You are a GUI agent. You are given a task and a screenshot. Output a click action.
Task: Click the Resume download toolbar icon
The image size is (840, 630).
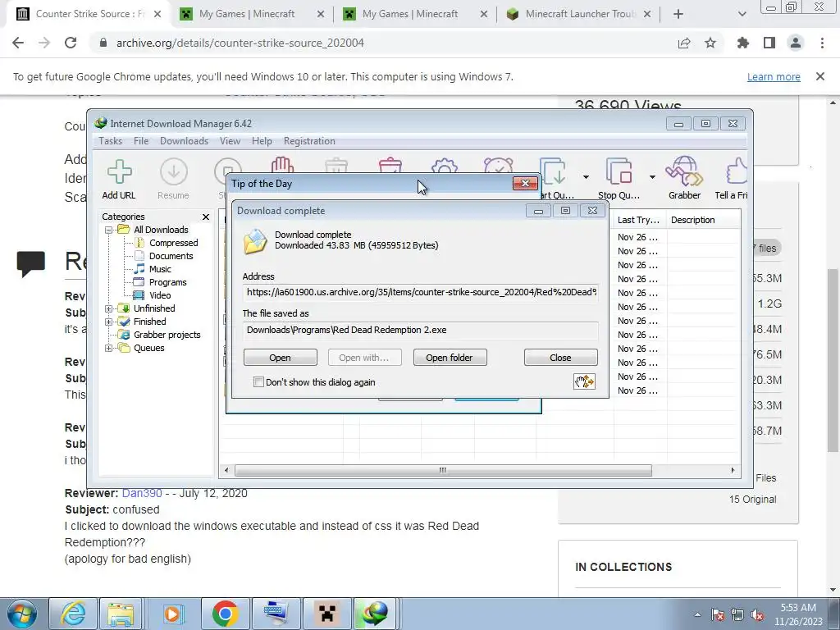[x=173, y=180]
